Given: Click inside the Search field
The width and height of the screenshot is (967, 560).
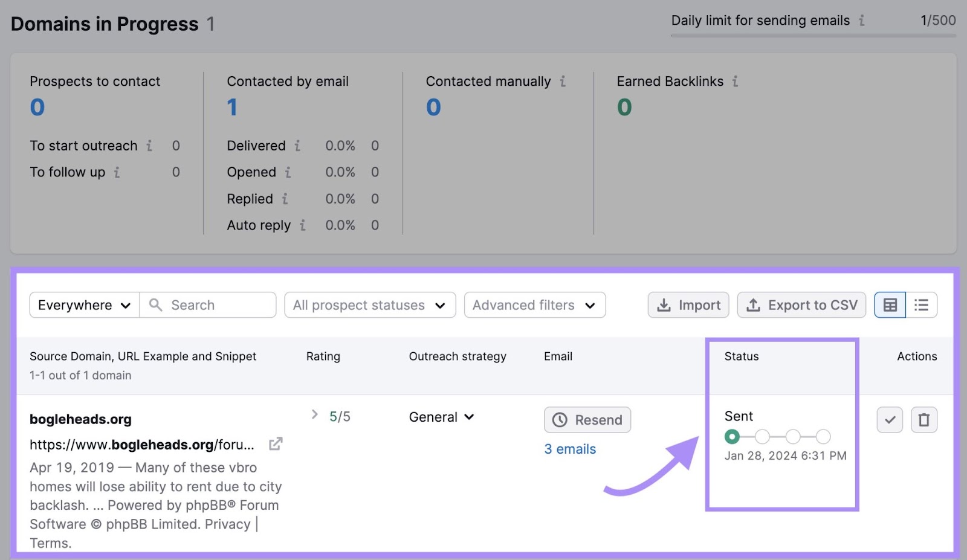Looking at the screenshot, I should tap(209, 305).
